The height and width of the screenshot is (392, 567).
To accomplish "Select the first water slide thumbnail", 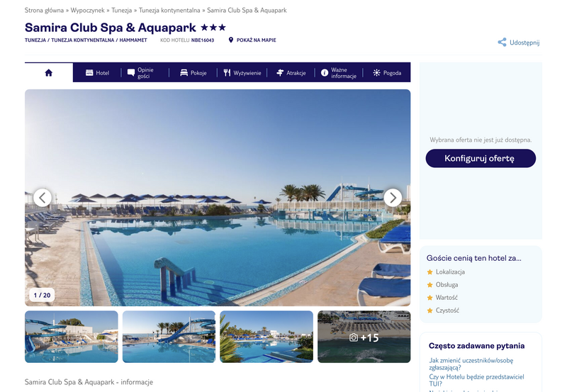I will (72, 337).
